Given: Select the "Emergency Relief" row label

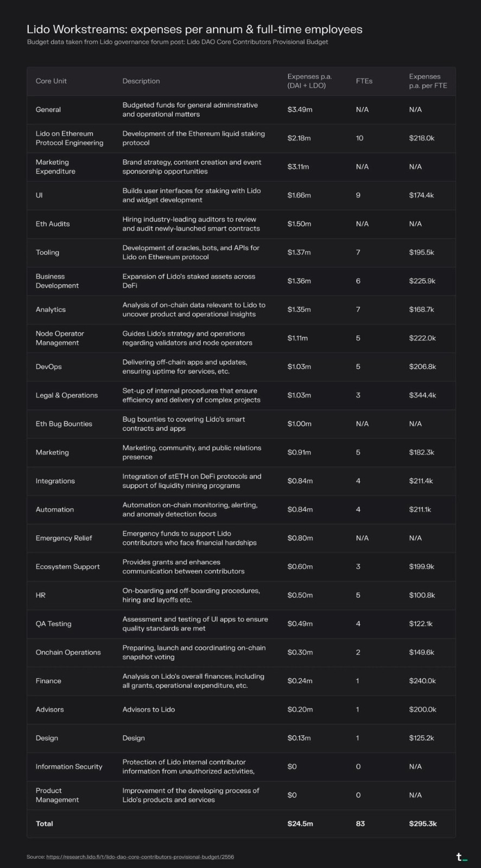Looking at the screenshot, I should (x=64, y=538).
